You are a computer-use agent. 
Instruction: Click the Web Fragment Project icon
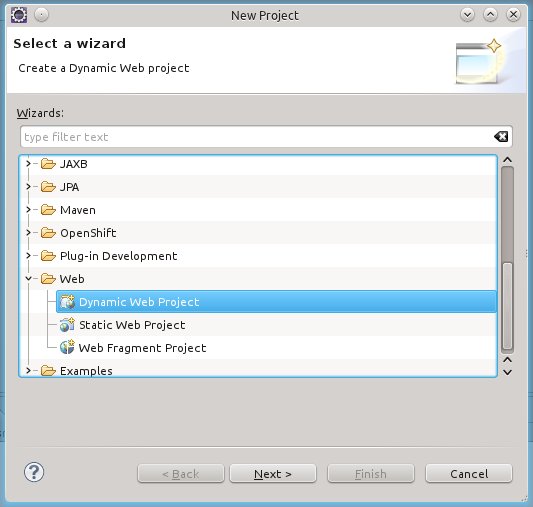click(x=67, y=348)
